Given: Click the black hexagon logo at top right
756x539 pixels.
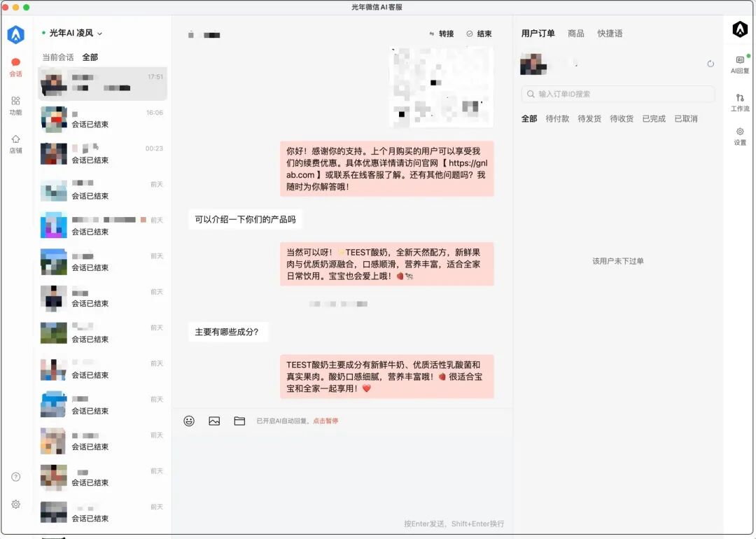Looking at the screenshot, I should pos(740,29).
